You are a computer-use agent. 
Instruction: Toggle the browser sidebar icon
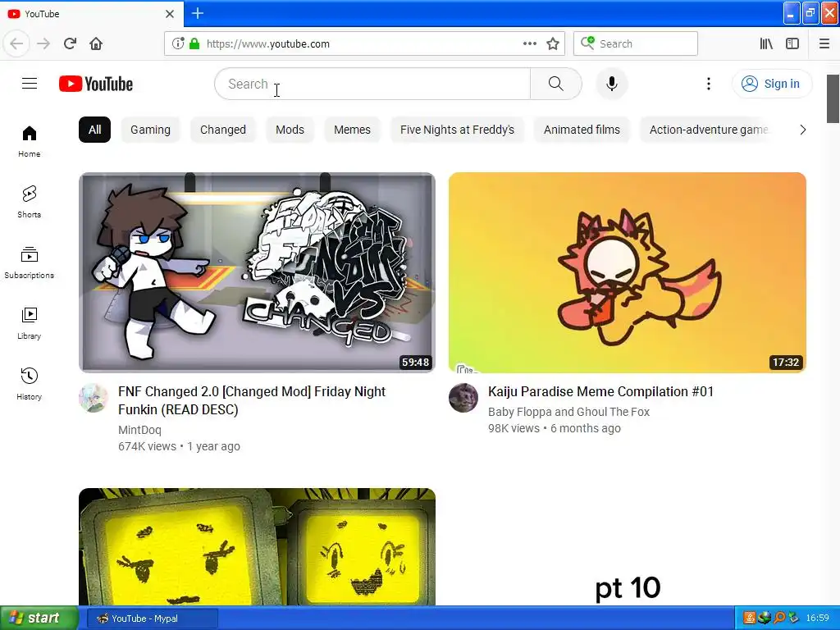click(792, 43)
